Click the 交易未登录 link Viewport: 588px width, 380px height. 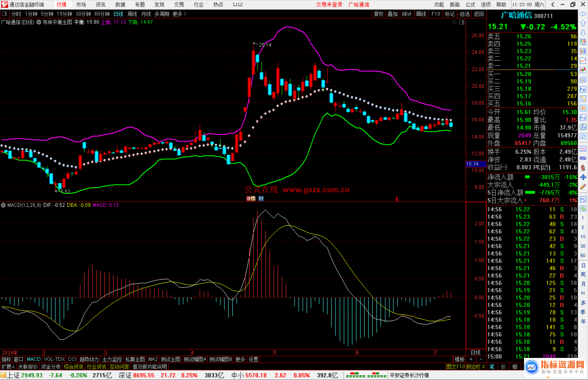[x=329, y=4]
